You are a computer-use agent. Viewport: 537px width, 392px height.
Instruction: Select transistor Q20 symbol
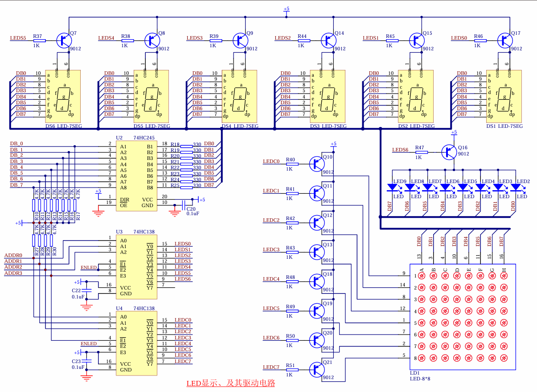317,340
